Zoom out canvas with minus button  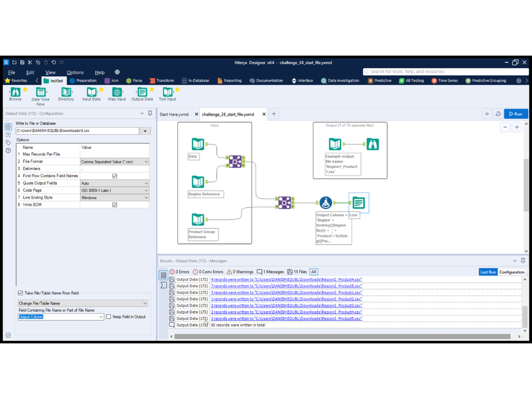pyautogui.click(x=505, y=127)
